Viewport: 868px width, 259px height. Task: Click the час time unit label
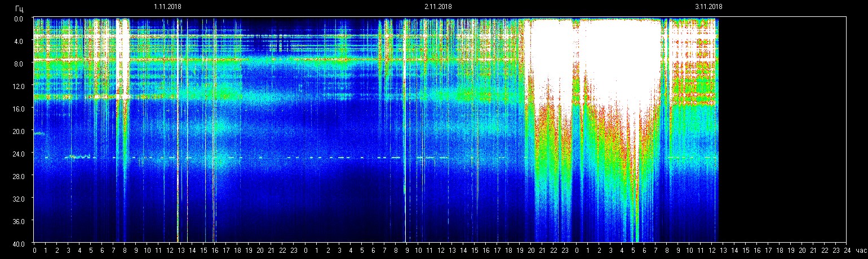(860, 251)
